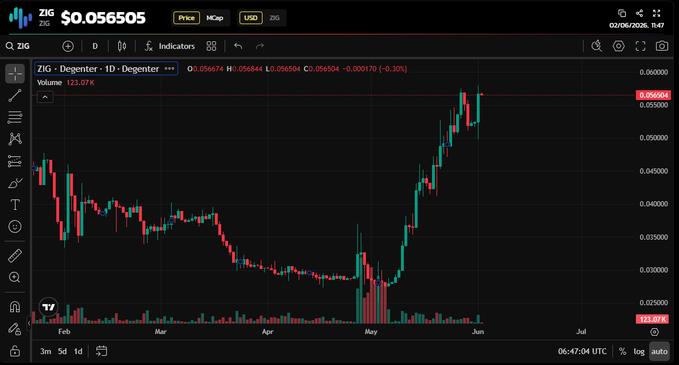Image resolution: width=679 pixels, height=365 pixels.
Task: Open the indicator templates grid icon
Action: 211,46
